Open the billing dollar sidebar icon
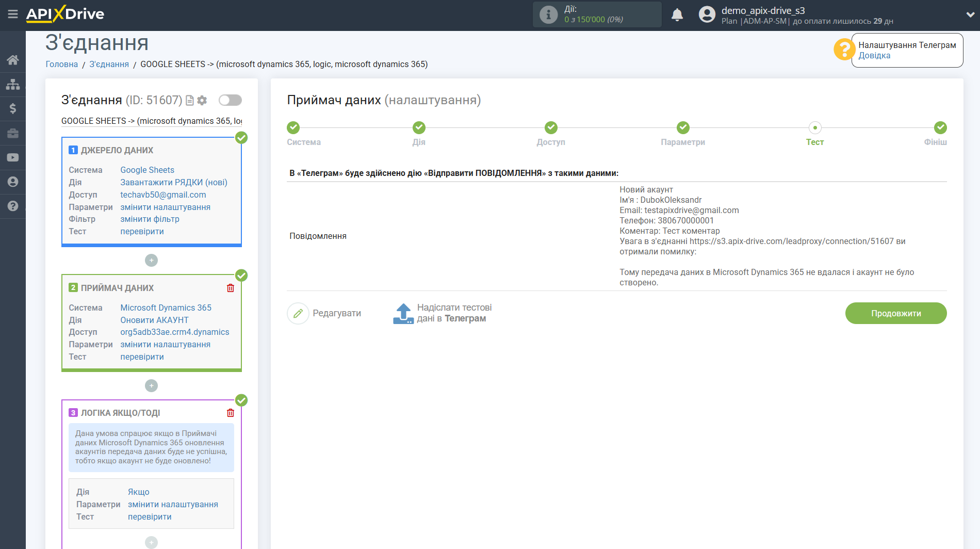 (13, 108)
